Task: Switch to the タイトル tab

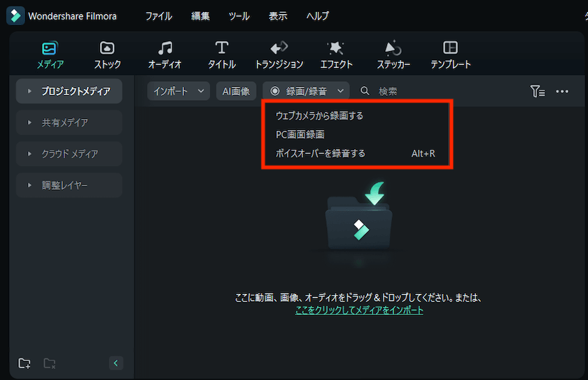Action: tap(222, 55)
